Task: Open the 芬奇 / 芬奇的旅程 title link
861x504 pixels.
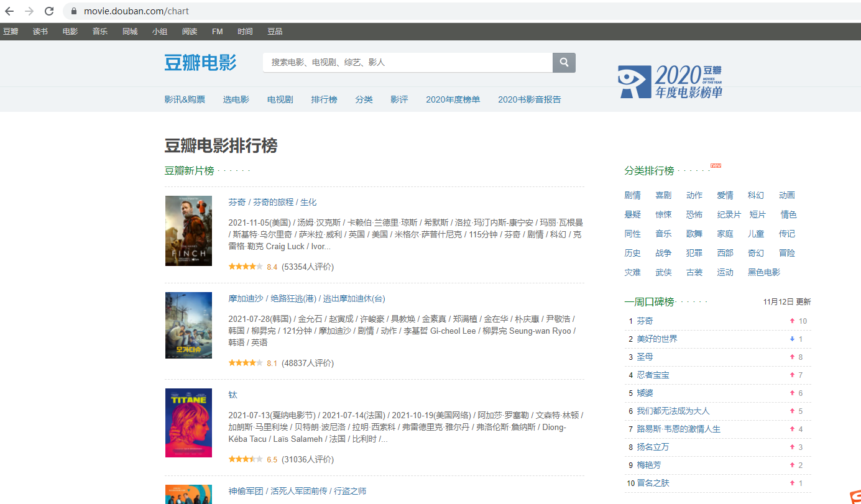Action: [272, 202]
